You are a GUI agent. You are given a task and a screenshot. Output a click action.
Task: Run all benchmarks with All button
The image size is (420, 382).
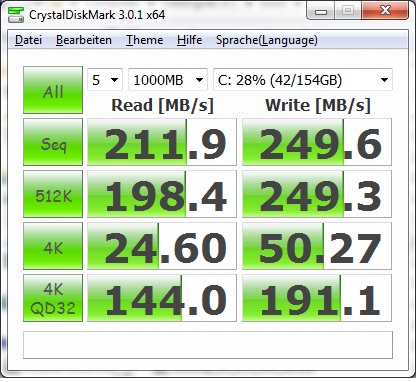pos(53,90)
